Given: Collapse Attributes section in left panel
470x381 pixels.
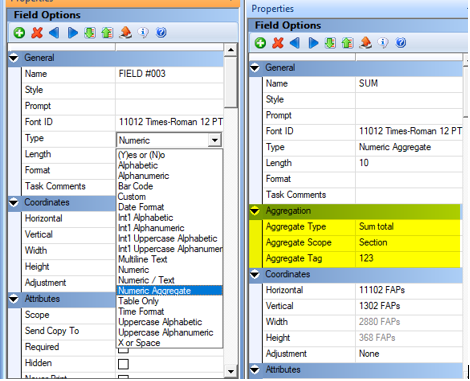Looking at the screenshot, I should point(14,299).
